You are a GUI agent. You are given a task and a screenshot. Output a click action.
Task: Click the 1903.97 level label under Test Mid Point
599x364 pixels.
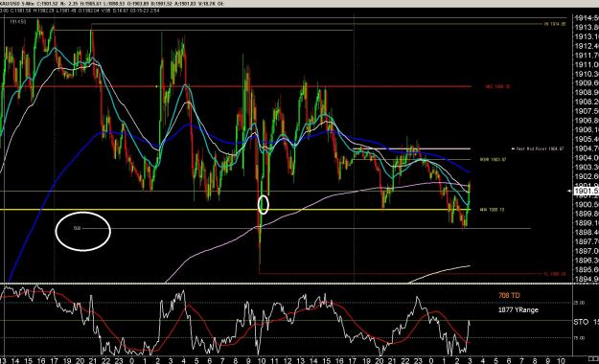(x=493, y=159)
